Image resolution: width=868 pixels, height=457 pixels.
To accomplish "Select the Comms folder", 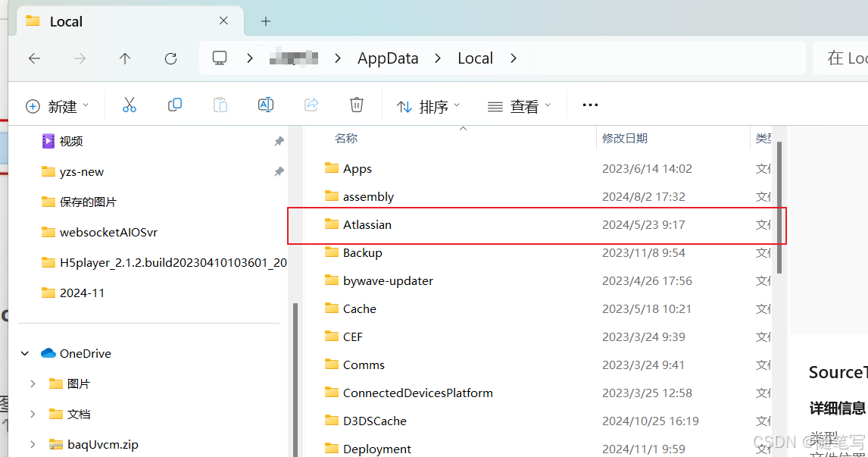I will pyautogui.click(x=364, y=365).
